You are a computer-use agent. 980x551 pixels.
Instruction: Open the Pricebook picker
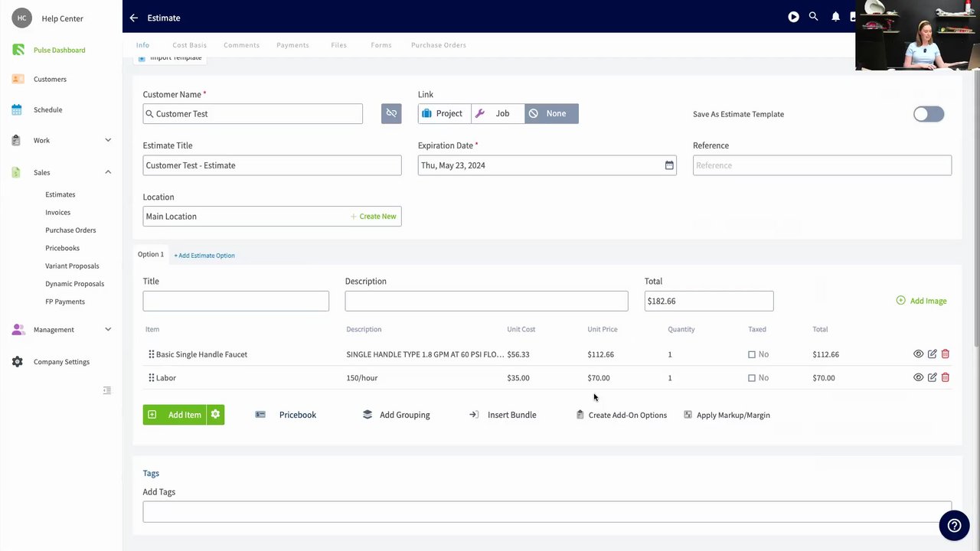click(286, 415)
